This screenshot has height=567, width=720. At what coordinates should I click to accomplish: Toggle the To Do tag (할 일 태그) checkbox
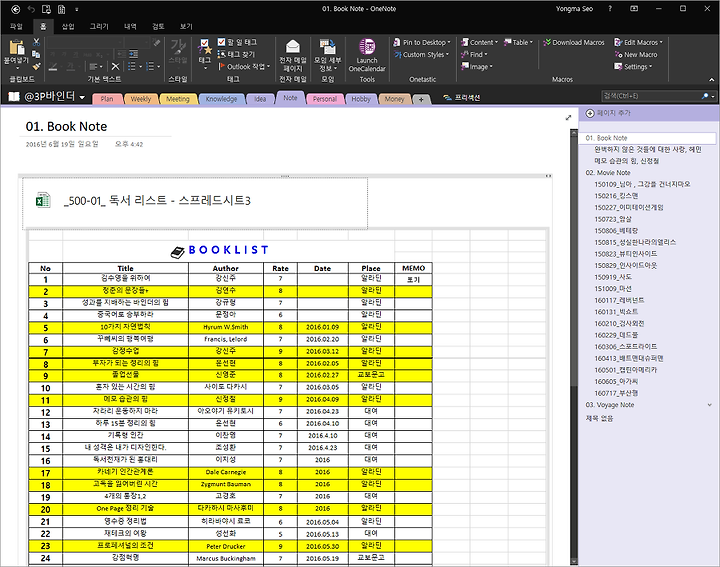[x=221, y=42]
